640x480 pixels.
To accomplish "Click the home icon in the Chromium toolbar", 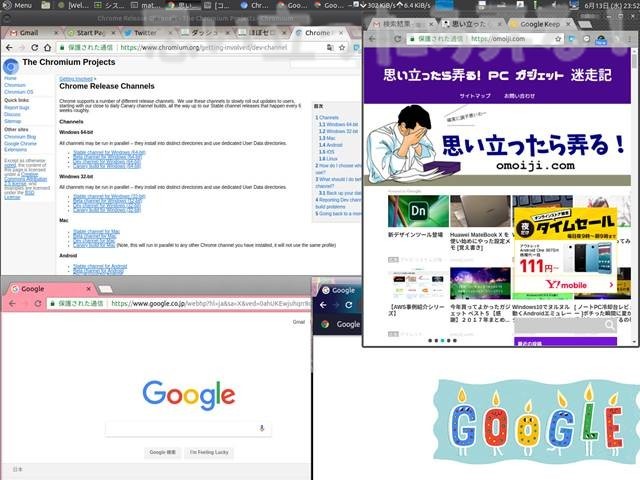I will tap(47, 48).
